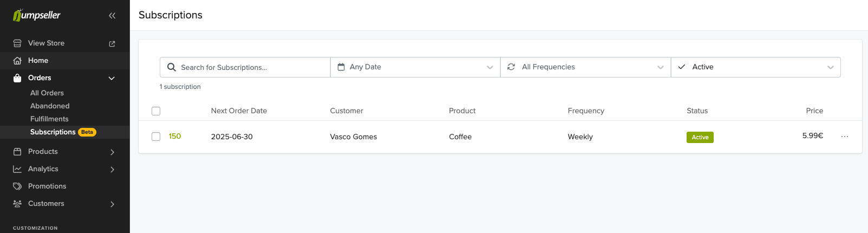Image resolution: width=868 pixels, height=233 pixels.
Task: Click the calendar icon in the date filter
Action: coord(341,67)
